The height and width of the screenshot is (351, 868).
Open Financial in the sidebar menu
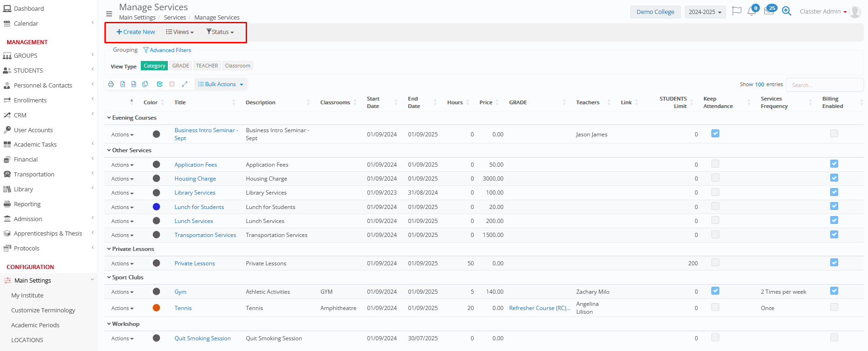(26, 159)
